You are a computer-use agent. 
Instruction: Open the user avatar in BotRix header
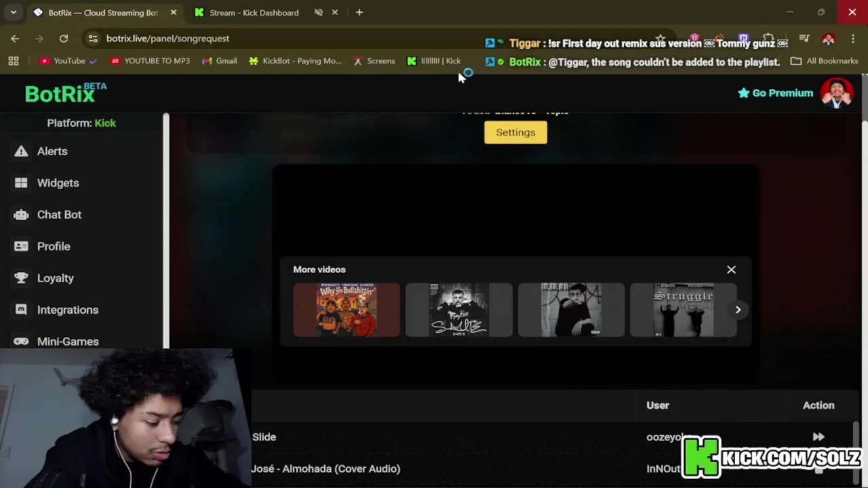click(x=837, y=94)
